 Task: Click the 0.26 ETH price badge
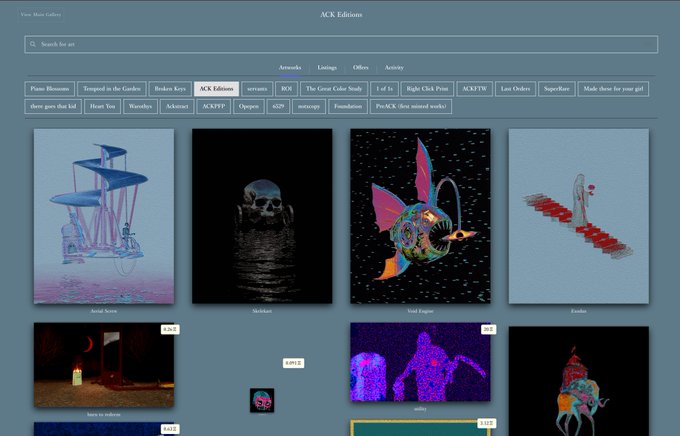[x=170, y=330]
